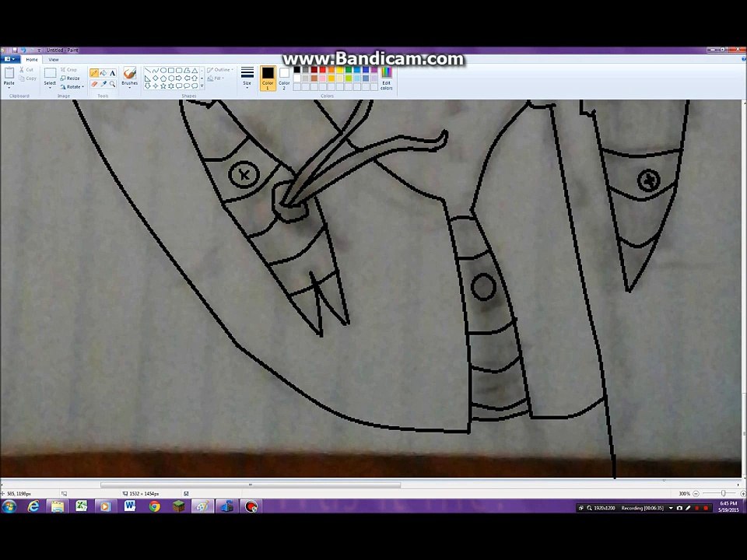Image resolution: width=747 pixels, height=560 pixels.
Task: Choose the Diamond shape
Action: coord(156,78)
